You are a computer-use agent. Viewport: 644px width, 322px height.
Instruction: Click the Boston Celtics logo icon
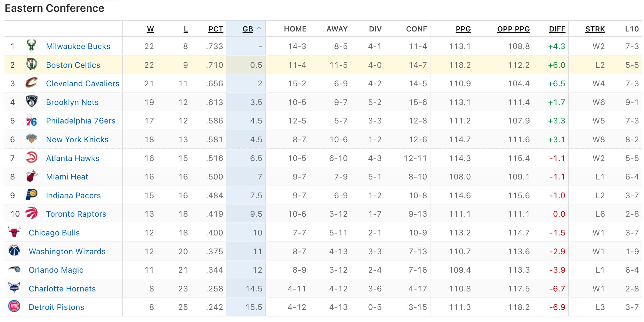pyautogui.click(x=32, y=64)
